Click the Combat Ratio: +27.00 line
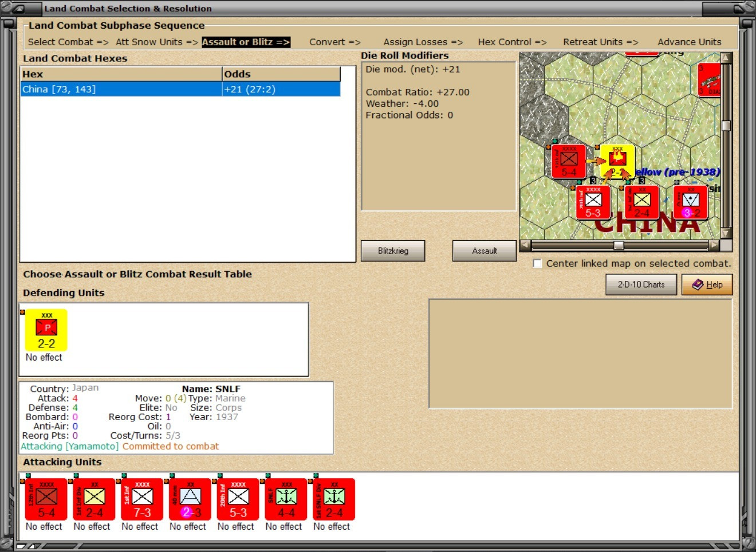Image resolution: width=756 pixels, height=552 pixels. [418, 92]
